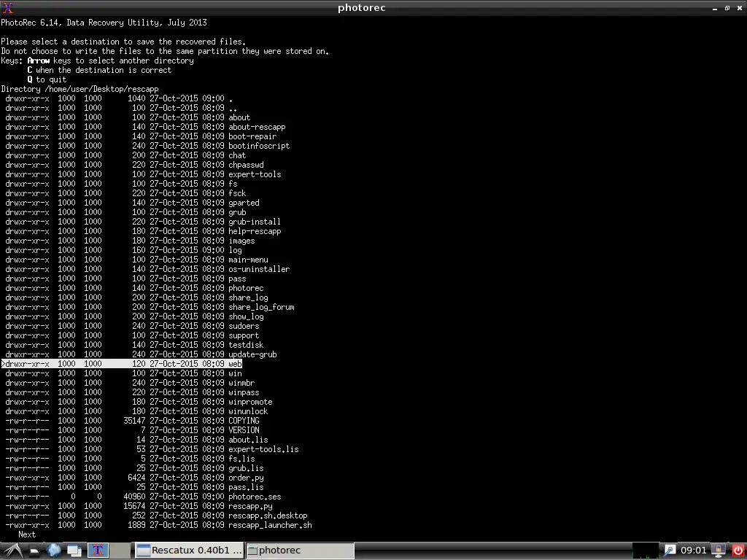Select the 'photorec' directory in the listing

pyautogui.click(x=134, y=288)
